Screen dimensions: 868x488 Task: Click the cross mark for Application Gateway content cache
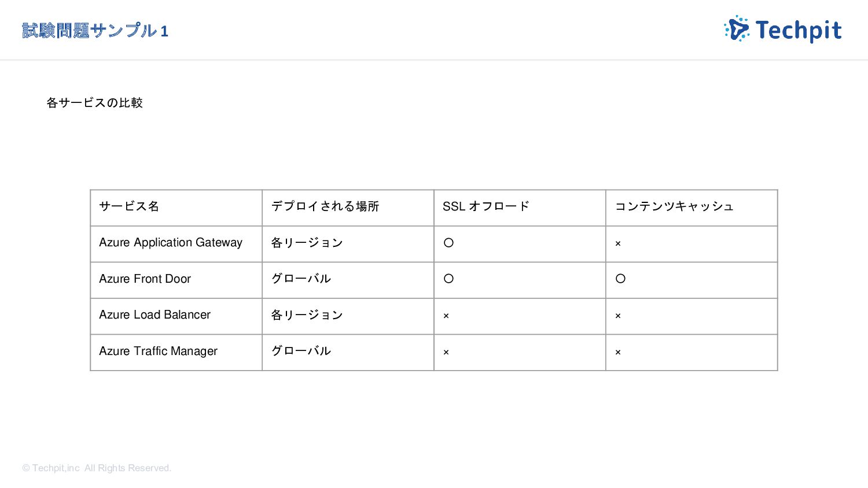pos(618,244)
